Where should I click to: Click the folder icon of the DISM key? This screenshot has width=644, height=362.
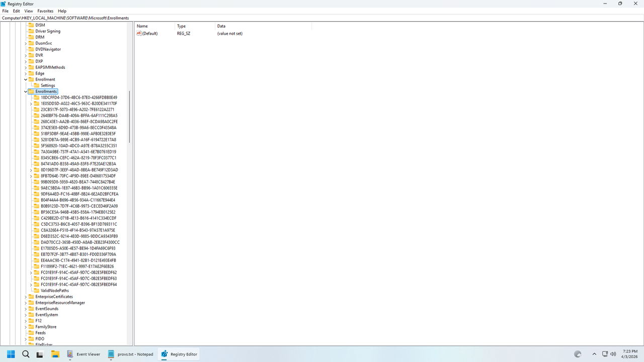(x=31, y=25)
